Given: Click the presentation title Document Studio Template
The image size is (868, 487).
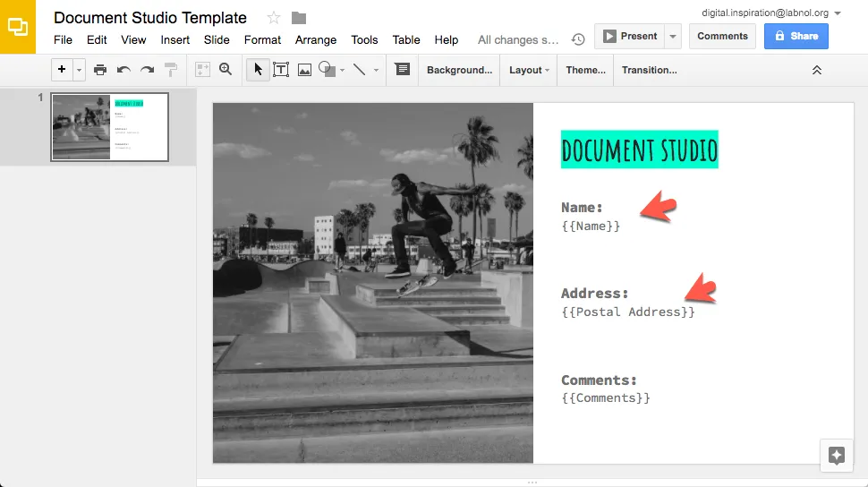Looking at the screenshot, I should click(150, 18).
